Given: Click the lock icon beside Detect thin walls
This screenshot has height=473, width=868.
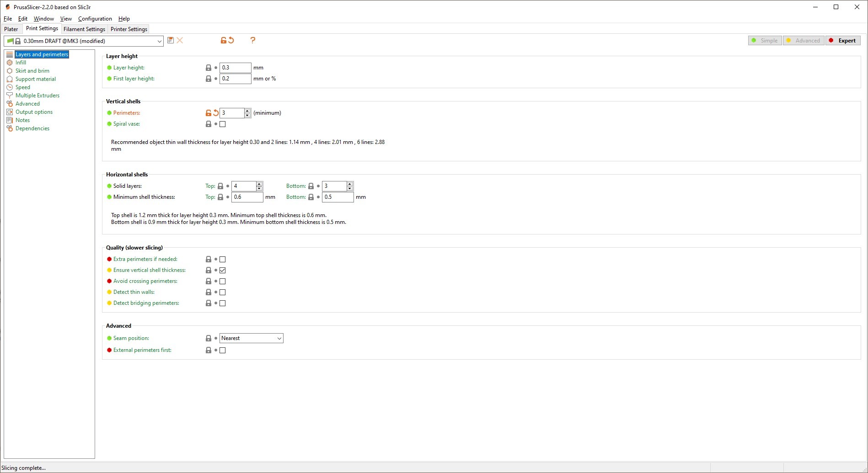Looking at the screenshot, I should pyautogui.click(x=209, y=292).
